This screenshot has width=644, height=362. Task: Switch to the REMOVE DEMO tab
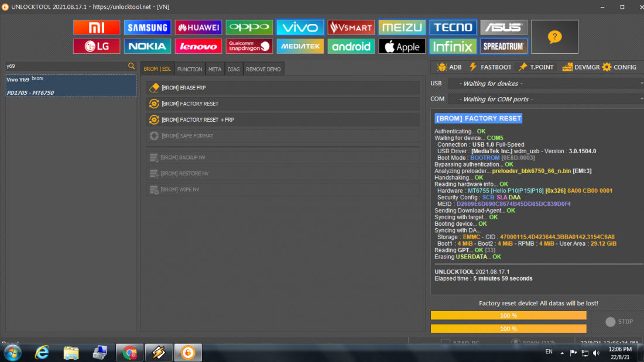tap(263, 70)
